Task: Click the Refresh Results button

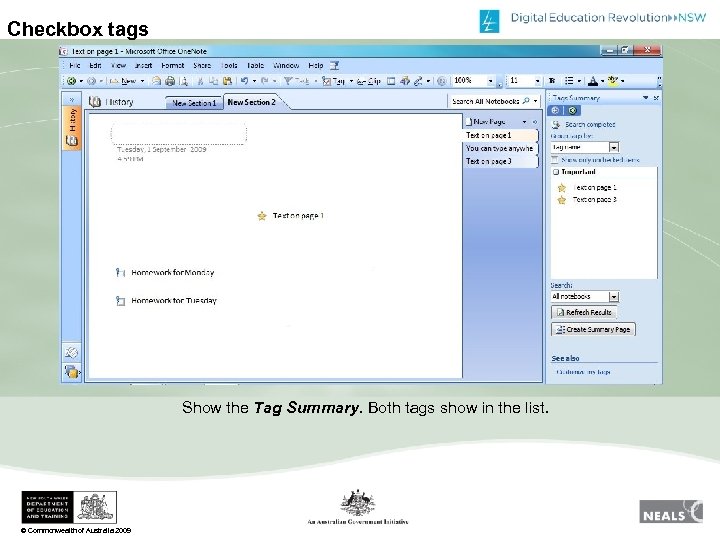Action: click(x=584, y=312)
